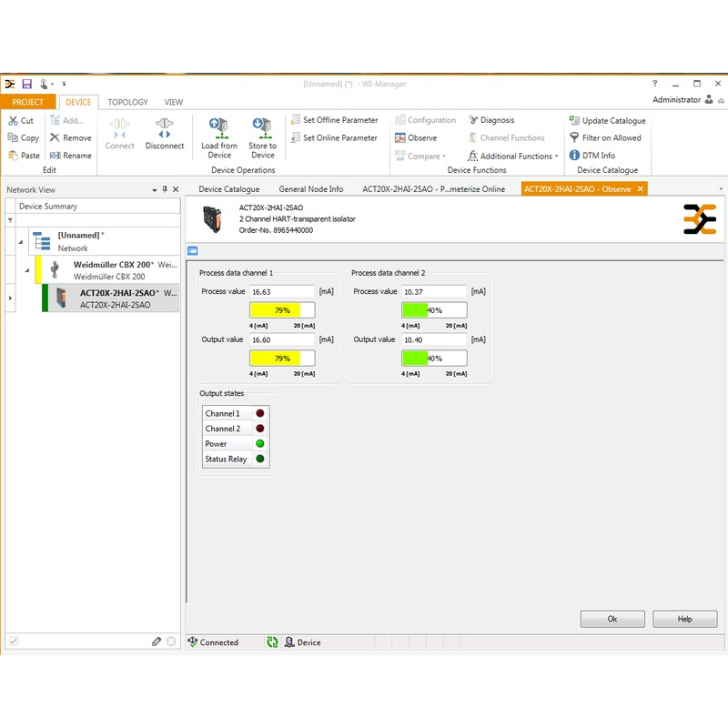728x728 pixels.
Task: Click the channel 1 output value 79% bar
Action: tap(282, 359)
